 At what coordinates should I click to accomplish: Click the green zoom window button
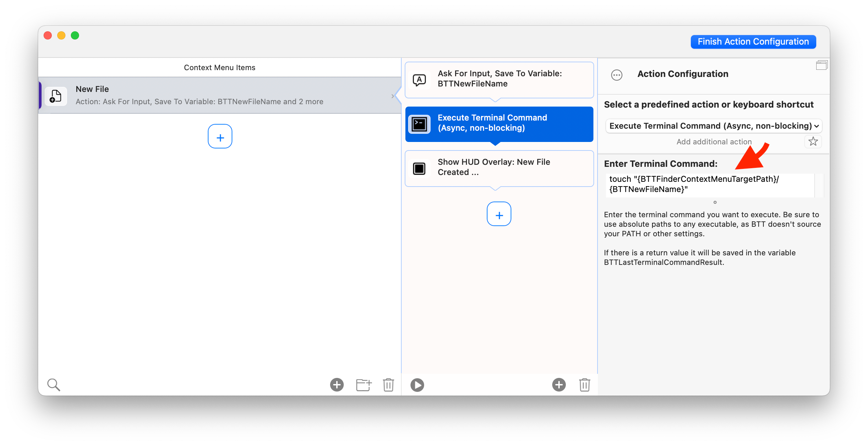click(75, 35)
